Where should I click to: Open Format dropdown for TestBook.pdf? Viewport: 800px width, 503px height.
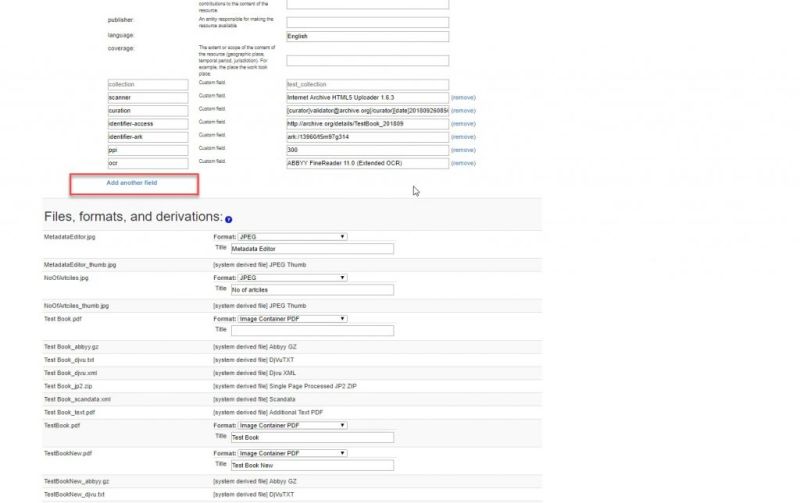point(292,425)
